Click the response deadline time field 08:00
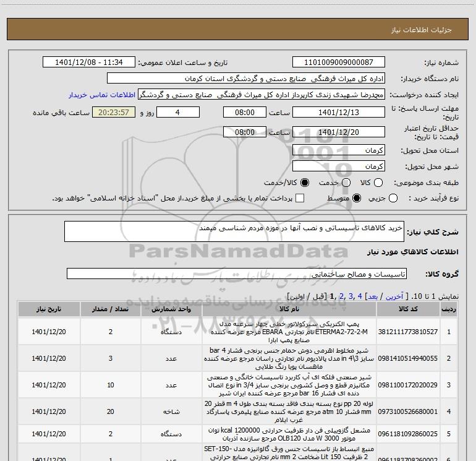This screenshot has height=461, width=476. [x=245, y=113]
